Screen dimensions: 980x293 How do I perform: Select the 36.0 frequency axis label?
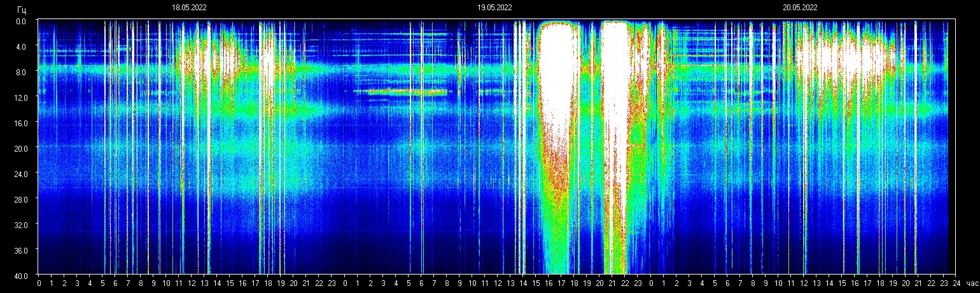coord(20,250)
